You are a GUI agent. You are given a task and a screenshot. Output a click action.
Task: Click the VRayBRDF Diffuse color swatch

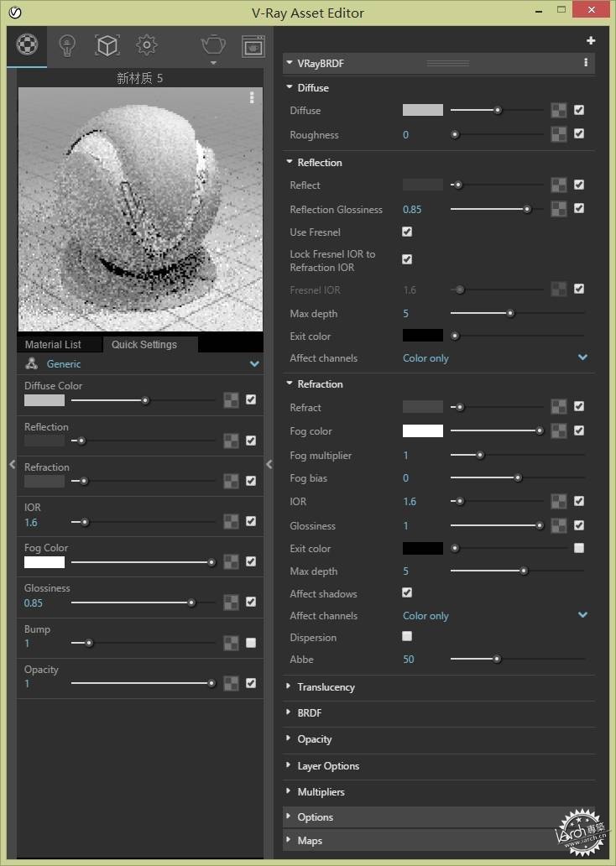[423, 110]
